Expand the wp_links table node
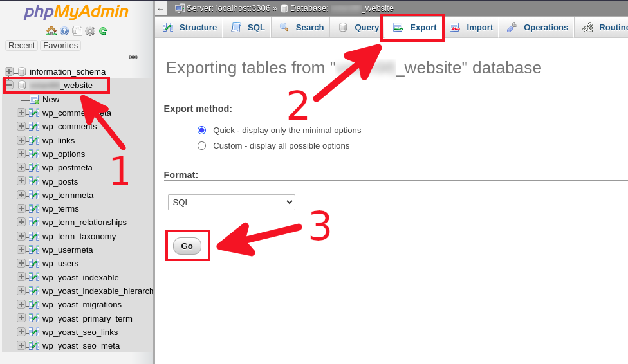Image resolution: width=628 pixels, height=364 pixels. pyautogui.click(x=21, y=140)
